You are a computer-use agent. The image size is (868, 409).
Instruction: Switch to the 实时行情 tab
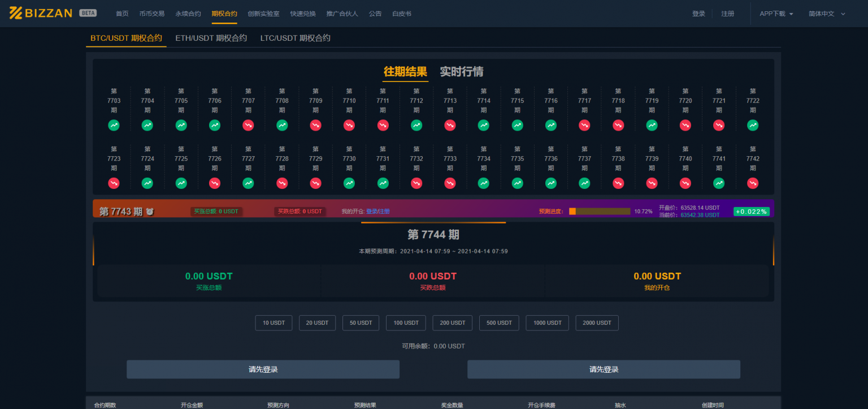coord(461,72)
